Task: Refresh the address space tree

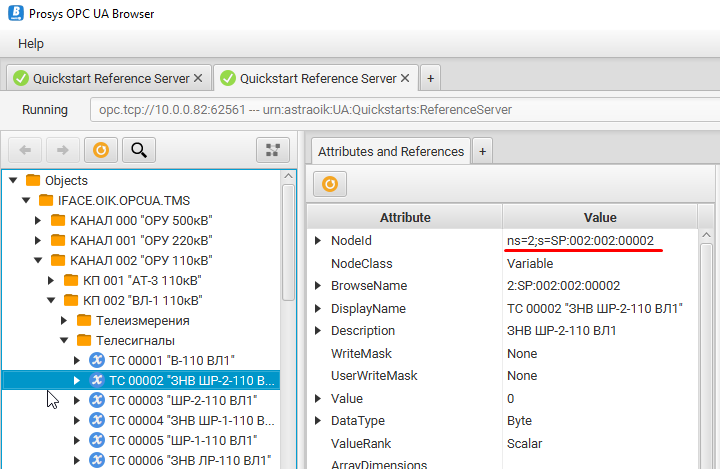Action: (x=99, y=150)
